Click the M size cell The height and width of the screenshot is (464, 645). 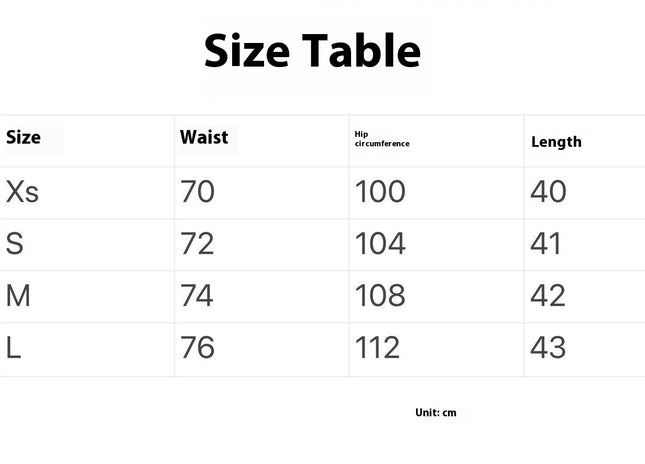coord(18,295)
